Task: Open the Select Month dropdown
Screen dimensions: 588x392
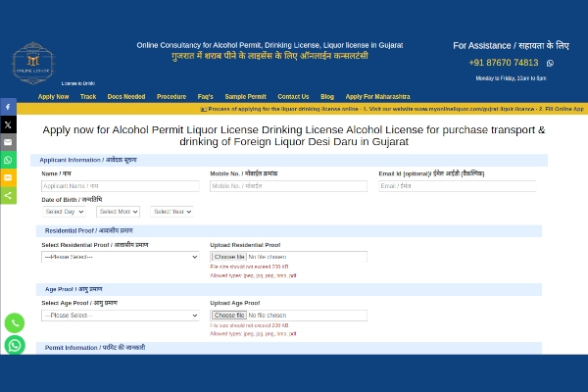Action: 118,212
